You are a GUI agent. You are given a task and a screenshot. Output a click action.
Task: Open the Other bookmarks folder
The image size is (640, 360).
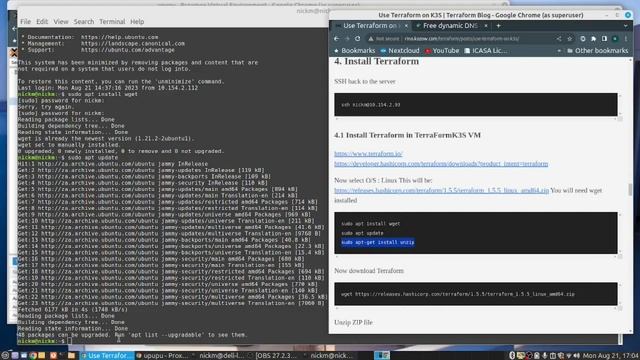(598, 51)
